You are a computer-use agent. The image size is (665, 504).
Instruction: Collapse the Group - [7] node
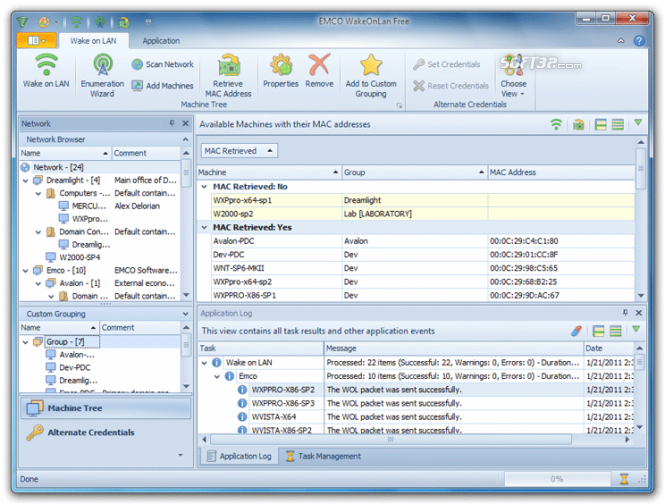tap(25, 342)
